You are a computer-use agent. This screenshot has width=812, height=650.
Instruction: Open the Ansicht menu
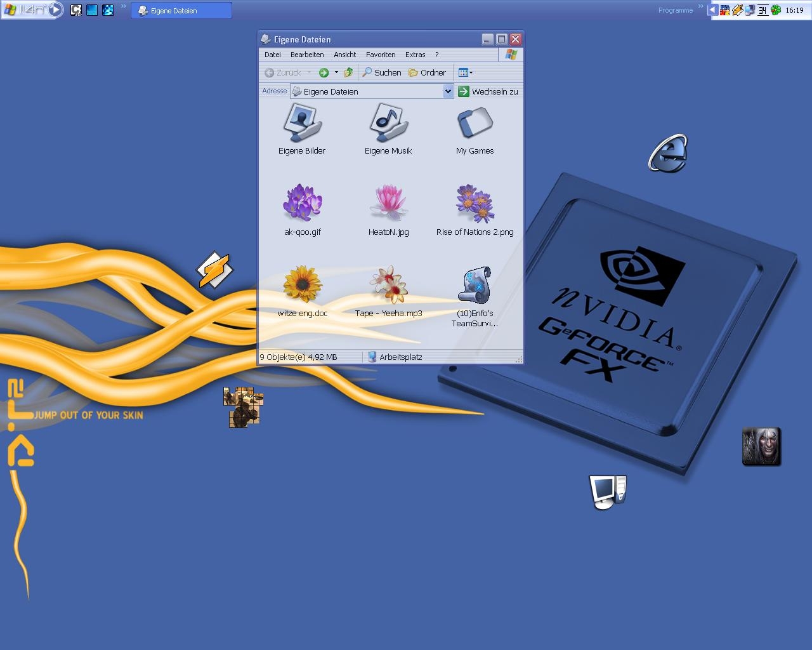[x=345, y=55]
